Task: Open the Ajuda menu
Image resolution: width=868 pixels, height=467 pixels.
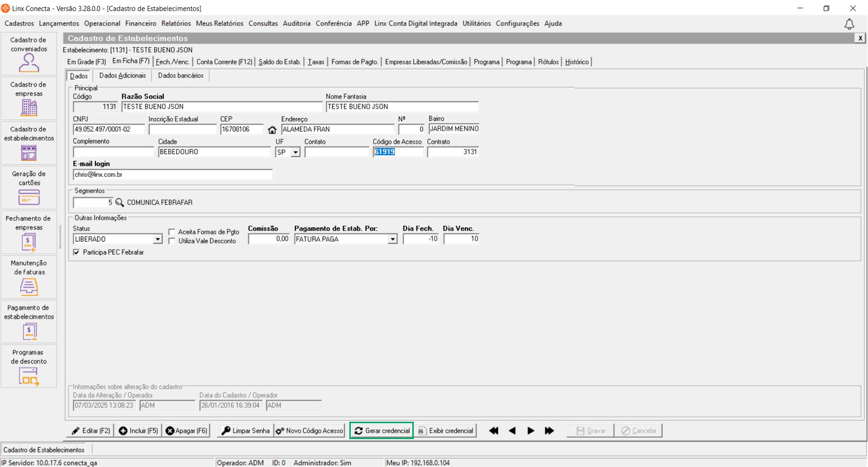Action: pos(553,24)
